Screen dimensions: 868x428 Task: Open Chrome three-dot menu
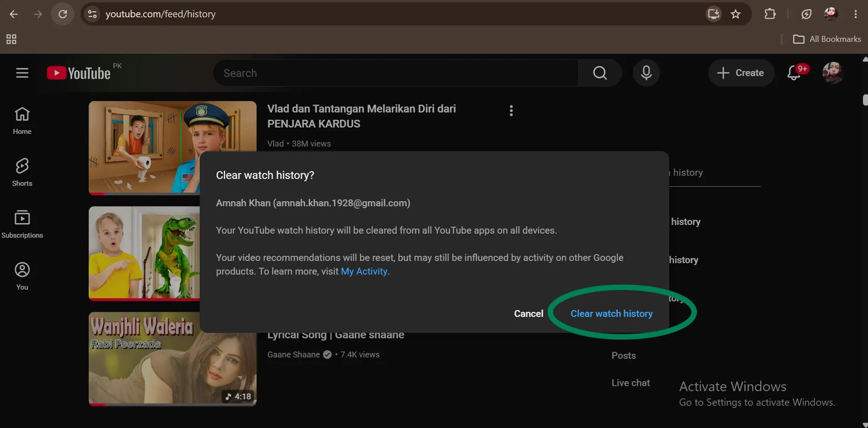tap(856, 14)
